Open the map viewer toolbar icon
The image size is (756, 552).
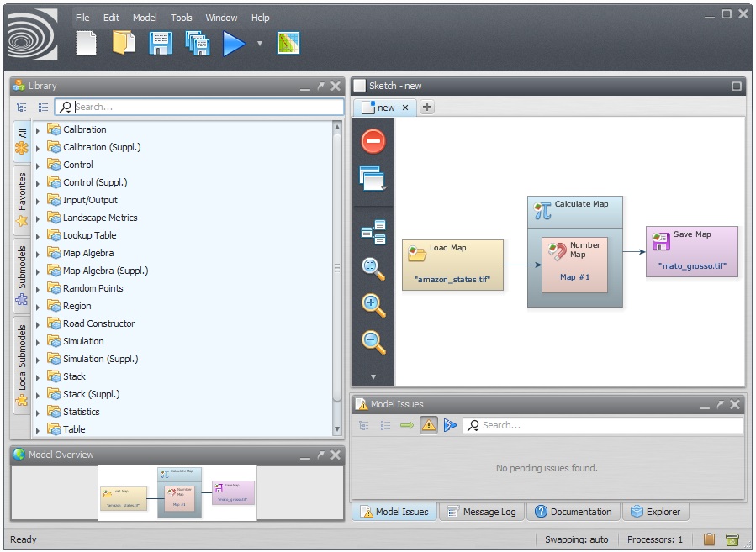point(288,43)
